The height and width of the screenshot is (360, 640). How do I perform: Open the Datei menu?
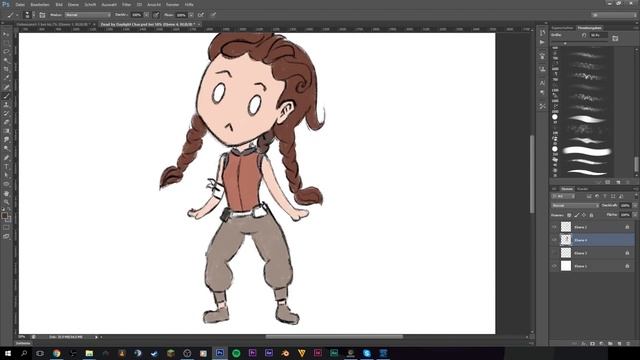pyautogui.click(x=20, y=4)
